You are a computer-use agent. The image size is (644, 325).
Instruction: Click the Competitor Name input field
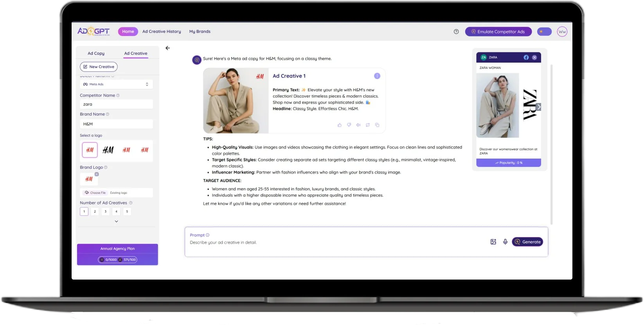click(x=116, y=104)
